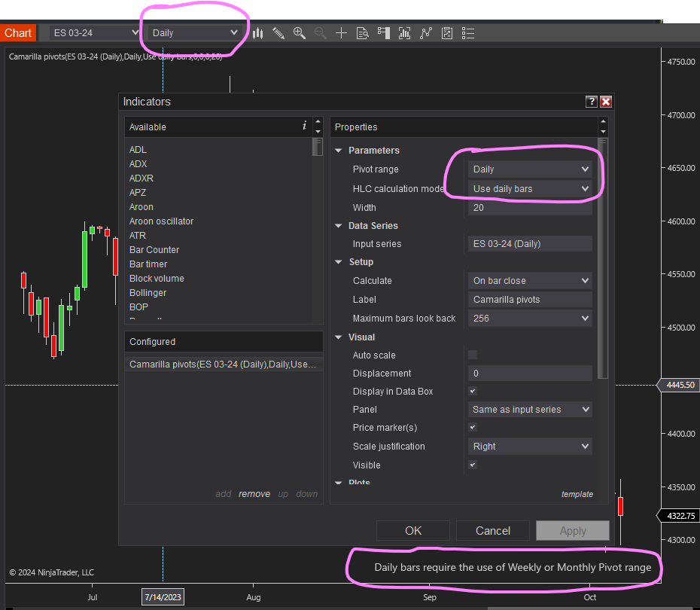700x610 pixels.
Task: Toggle the Visible checkbox
Action: [x=473, y=465]
